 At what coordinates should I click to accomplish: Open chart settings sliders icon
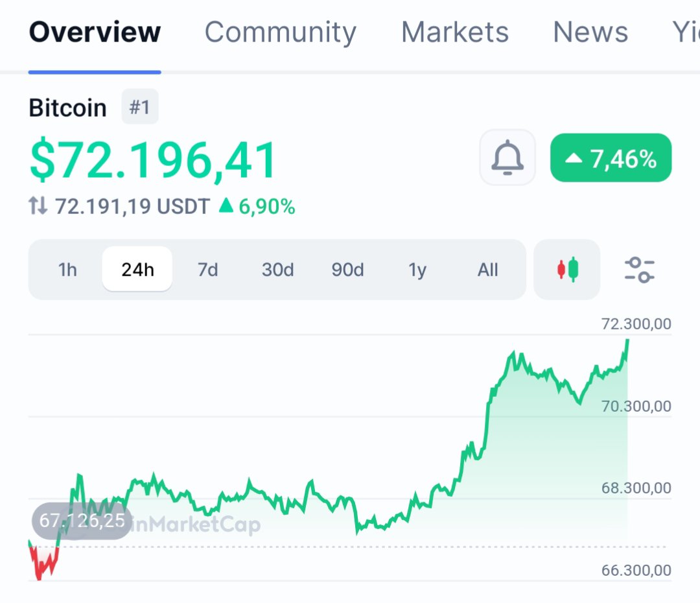click(x=639, y=270)
